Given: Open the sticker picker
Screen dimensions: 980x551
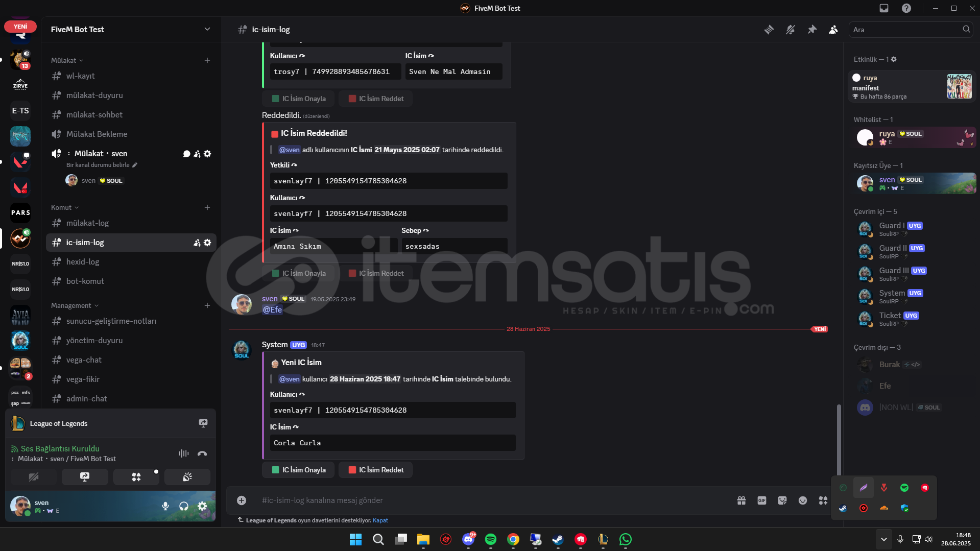Looking at the screenshot, I should (x=782, y=500).
